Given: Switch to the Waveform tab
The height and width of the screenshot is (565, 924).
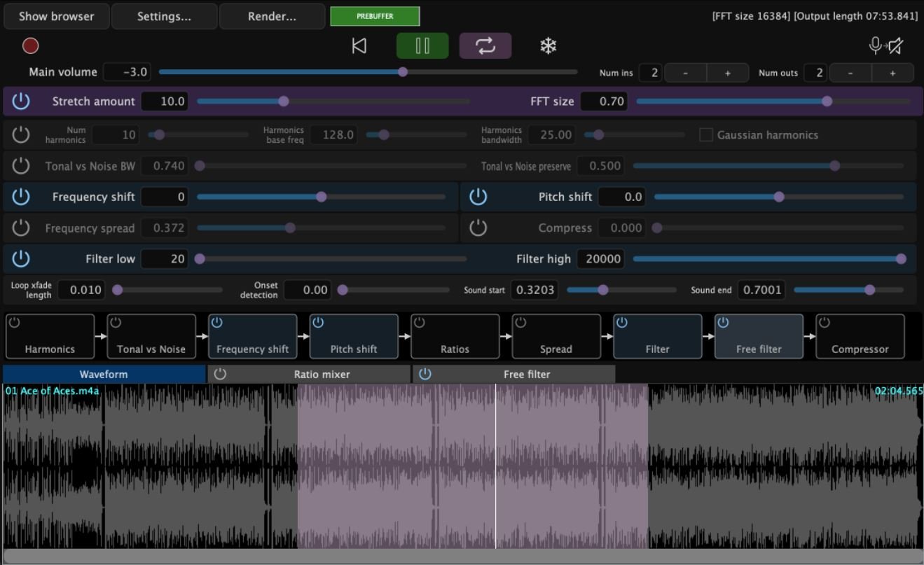Looking at the screenshot, I should pyautogui.click(x=104, y=375).
